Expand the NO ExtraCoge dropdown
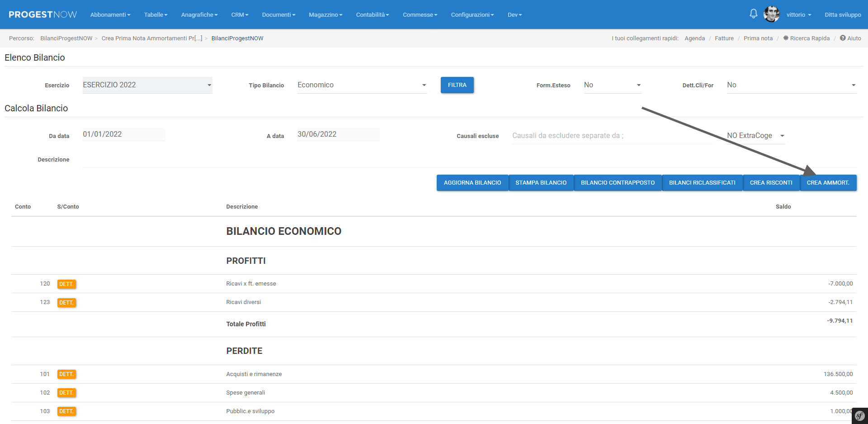The image size is (868, 424). tap(755, 136)
